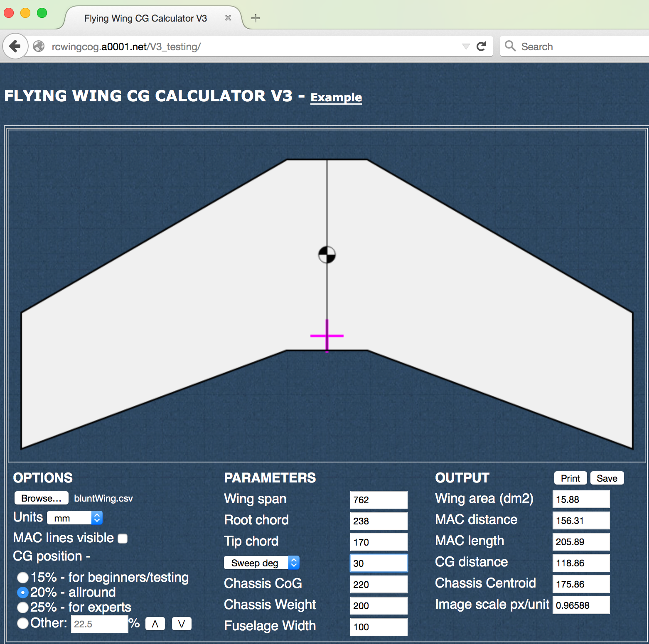Screen dimensions: 649x644
Task: Select 15% - for beginners/testing CG position
Action: [23, 578]
